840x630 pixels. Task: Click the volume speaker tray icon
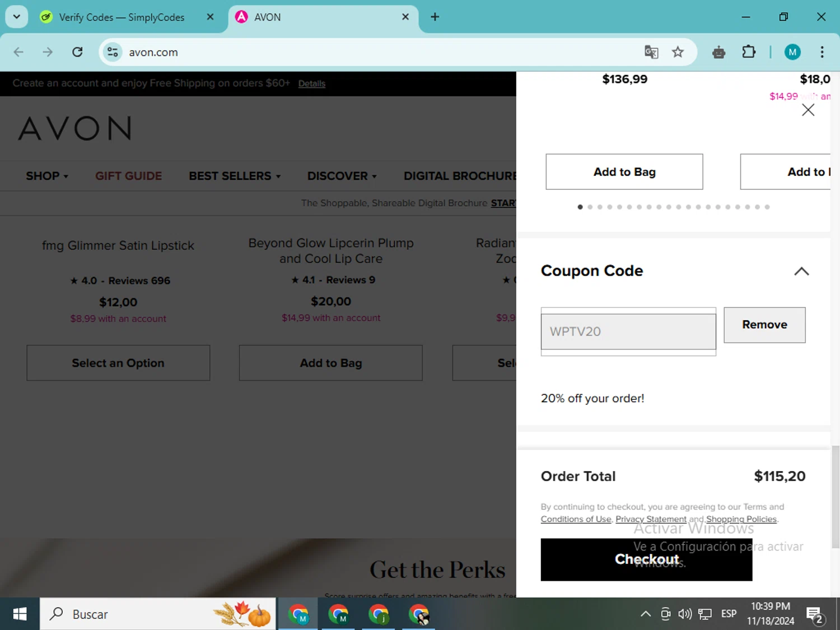coord(685,614)
